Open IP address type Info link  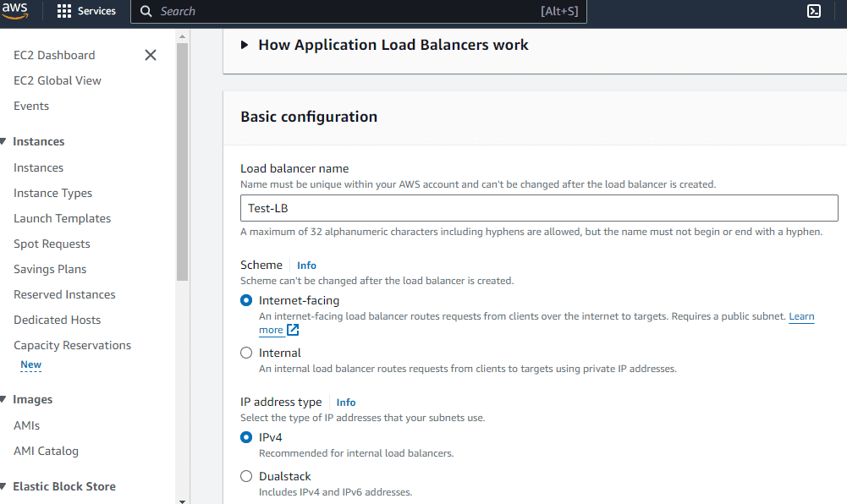pos(346,403)
